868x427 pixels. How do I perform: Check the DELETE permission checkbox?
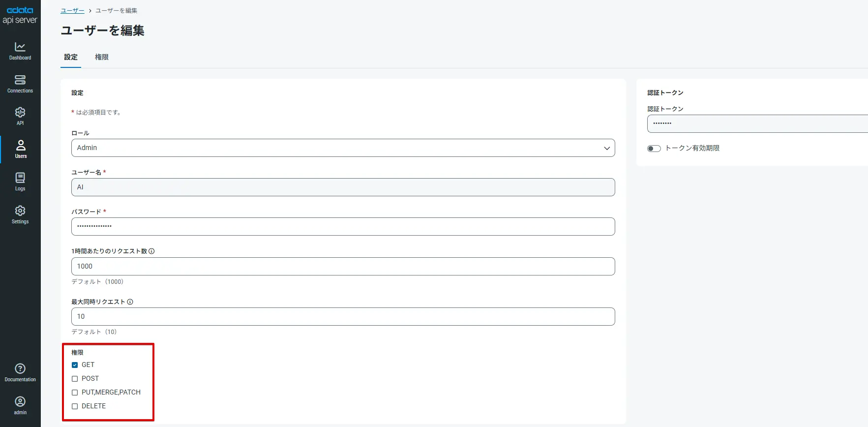(x=75, y=406)
